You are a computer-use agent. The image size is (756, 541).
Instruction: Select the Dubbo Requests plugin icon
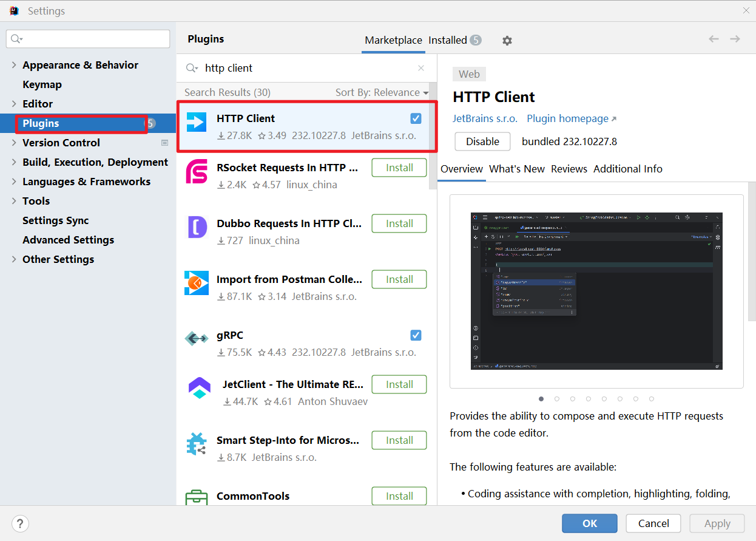197,227
